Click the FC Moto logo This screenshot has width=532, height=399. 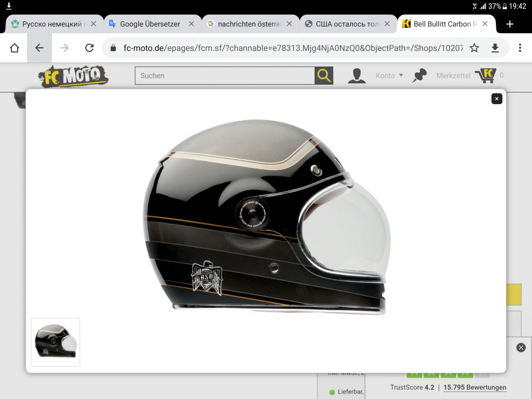point(73,76)
